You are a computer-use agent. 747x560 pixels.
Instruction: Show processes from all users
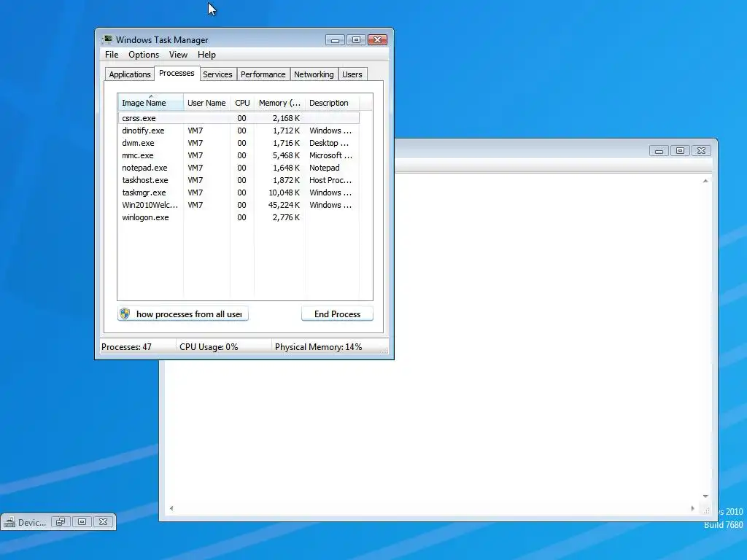point(183,314)
